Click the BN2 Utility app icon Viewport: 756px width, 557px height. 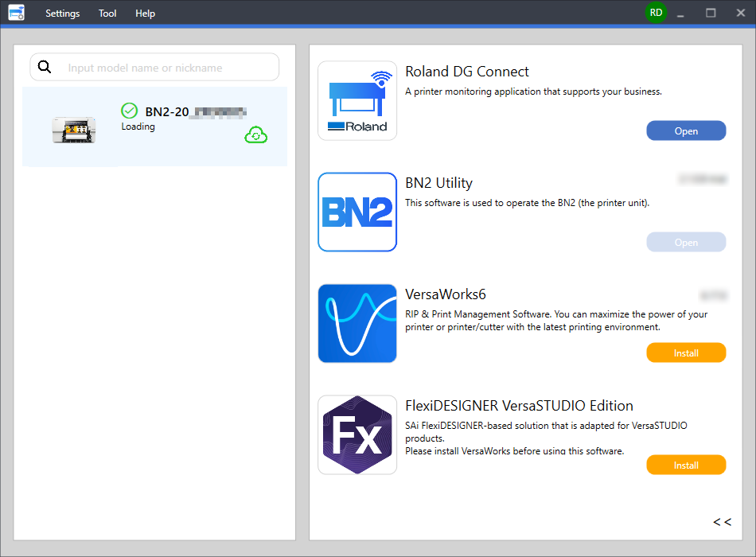click(x=357, y=212)
